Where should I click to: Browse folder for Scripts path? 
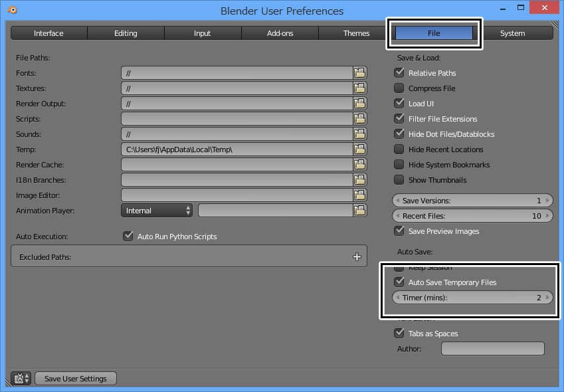tap(359, 119)
